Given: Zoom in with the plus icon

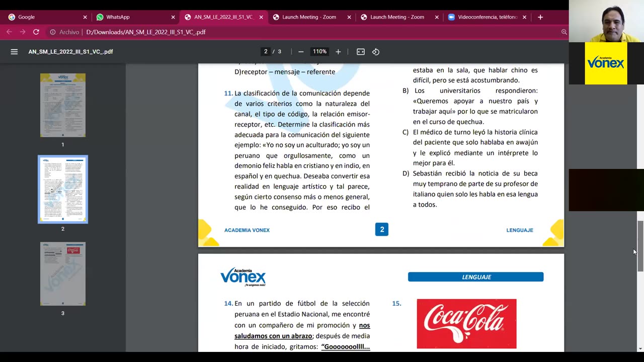Looking at the screenshot, I should tap(338, 52).
